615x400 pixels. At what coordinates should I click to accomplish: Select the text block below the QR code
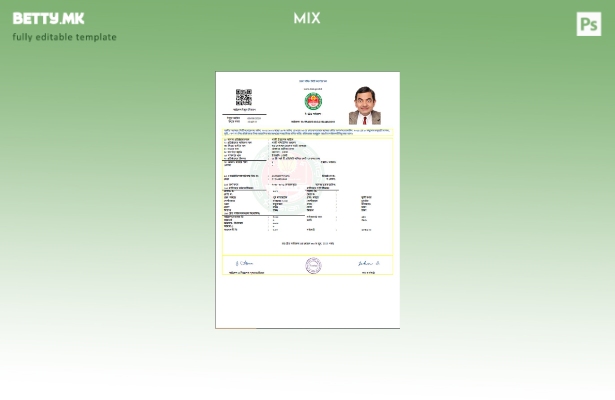(x=243, y=119)
